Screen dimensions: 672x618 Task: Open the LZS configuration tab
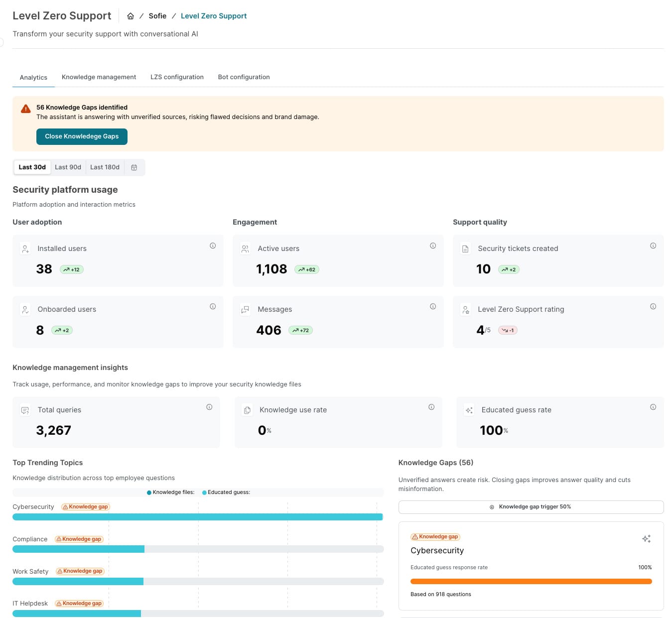point(177,77)
